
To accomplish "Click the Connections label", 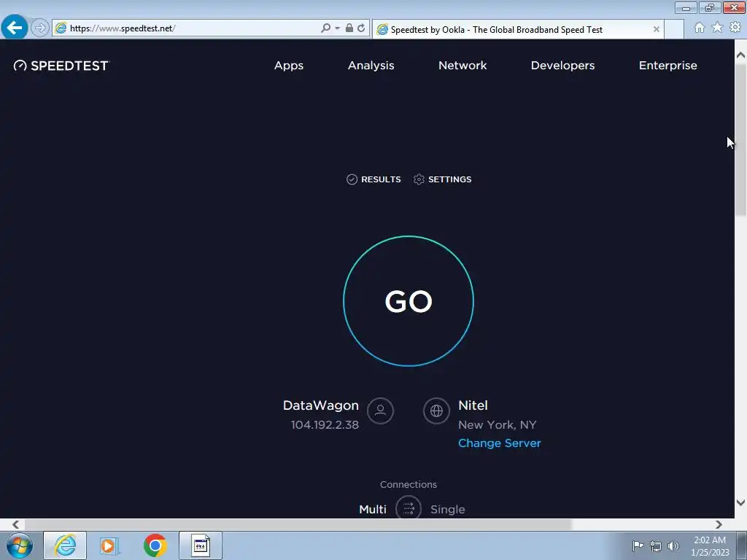I will (409, 485).
